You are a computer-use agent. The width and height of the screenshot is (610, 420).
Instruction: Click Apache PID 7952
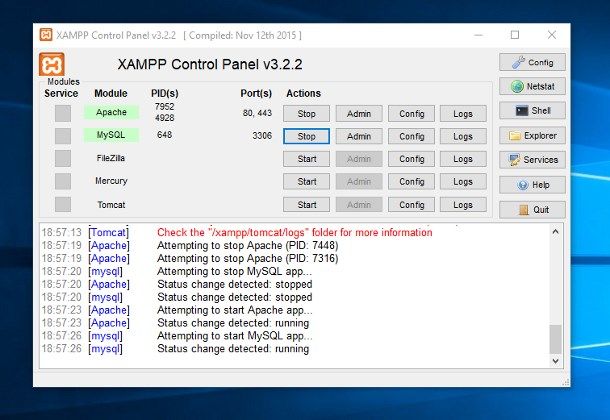click(165, 107)
